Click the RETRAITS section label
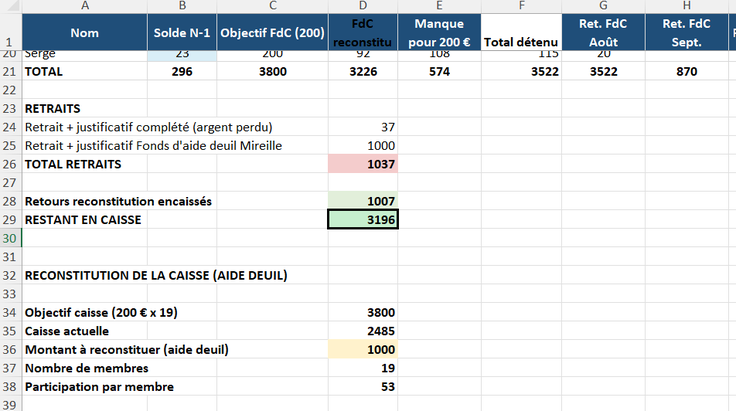The width and height of the screenshot is (736, 411). [x=53, y=109]
